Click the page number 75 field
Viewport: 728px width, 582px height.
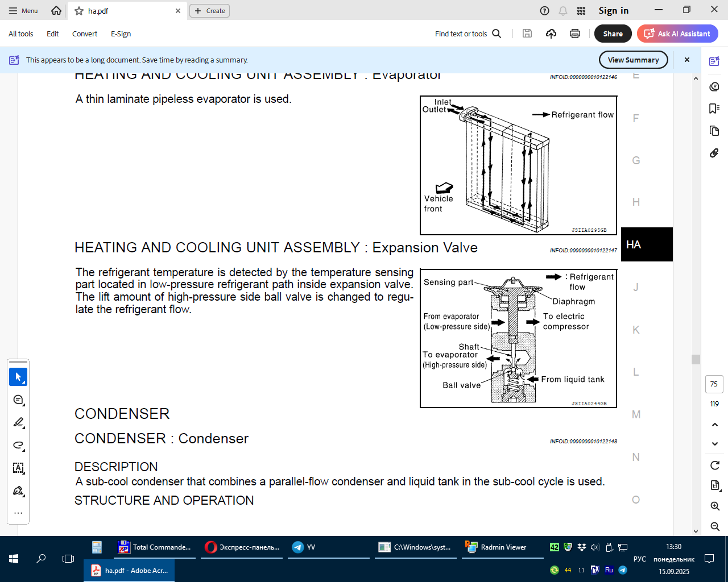714,384
